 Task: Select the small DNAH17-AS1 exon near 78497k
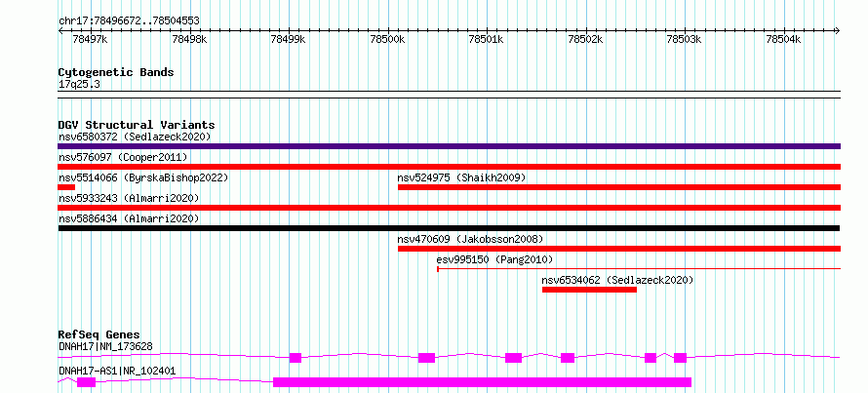87,382
